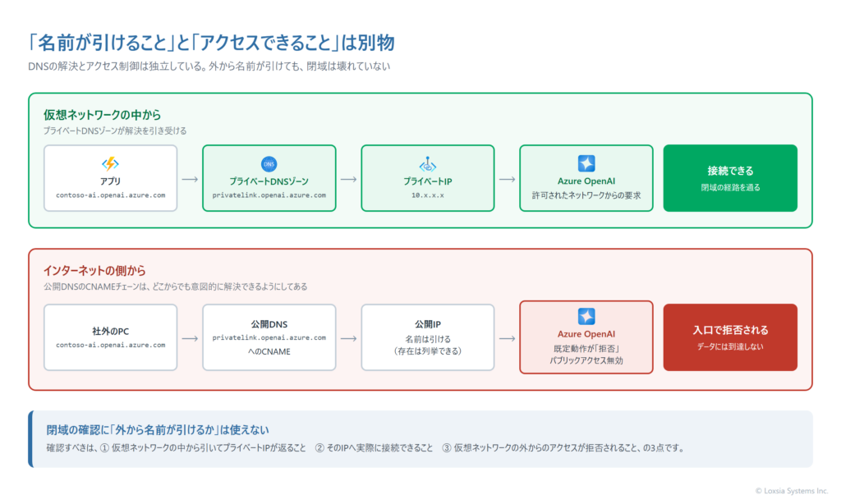Click the 公開IP card
This screenshot has height=504, width=841.
(x=427, y=337)
